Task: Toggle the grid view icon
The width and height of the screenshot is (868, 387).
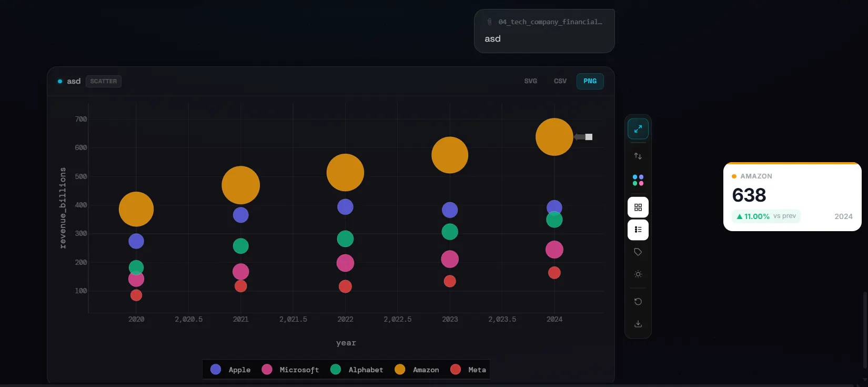Action: [x=638, y=207]
